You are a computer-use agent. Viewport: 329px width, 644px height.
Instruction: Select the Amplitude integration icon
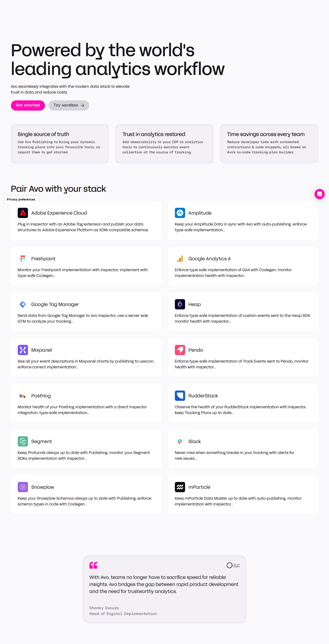(180, 213)
